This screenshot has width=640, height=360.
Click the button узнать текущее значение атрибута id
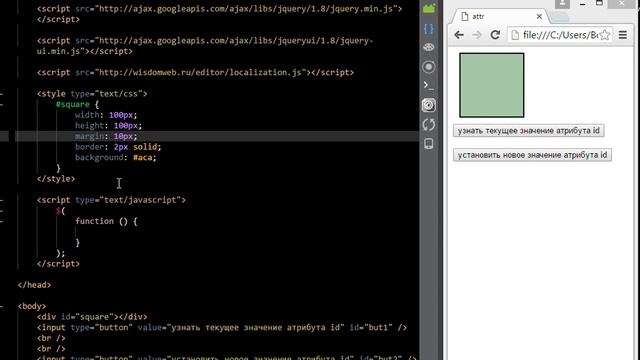coord(529,131)
